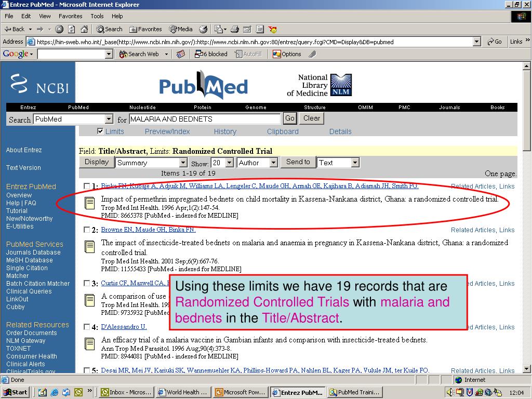Viewport: 532px width, 399px height.
Task: Check the box for record 4
Action: point(87,327)
